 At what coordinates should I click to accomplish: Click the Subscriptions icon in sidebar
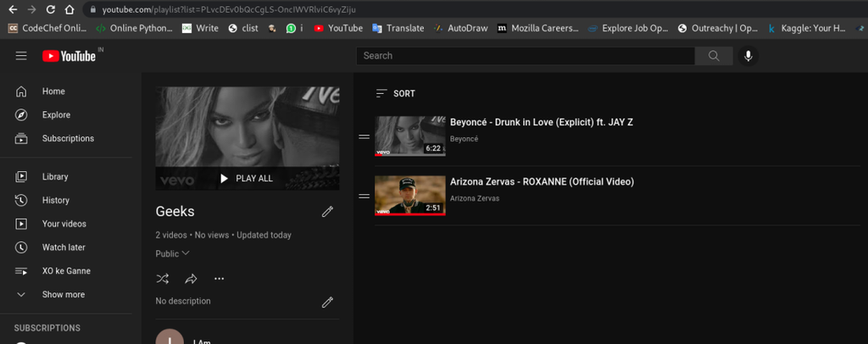click(x=21, y=138)
